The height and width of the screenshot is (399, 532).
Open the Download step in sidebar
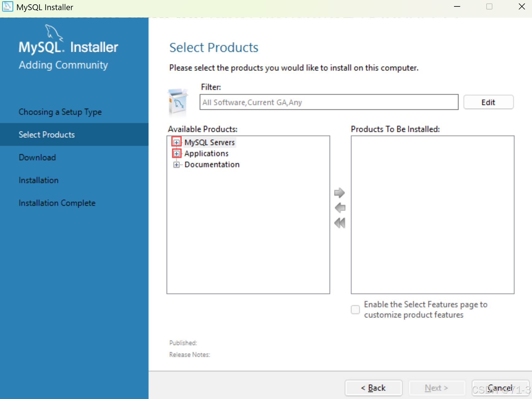point(37,157)
